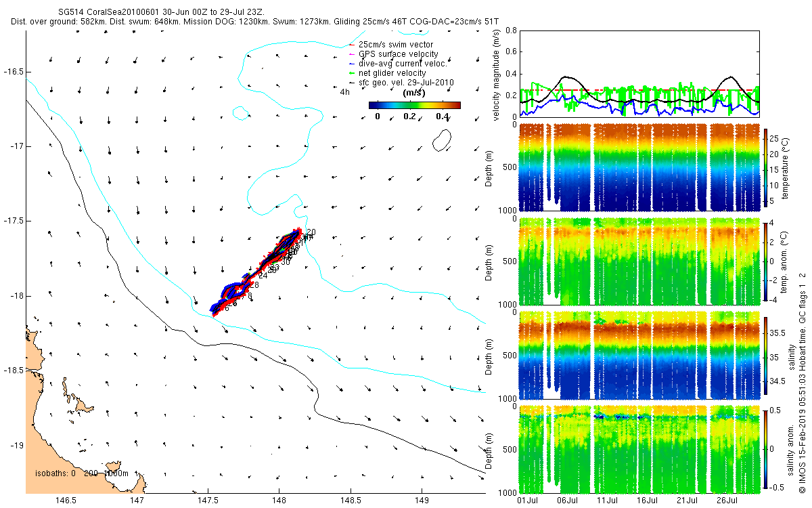Click the isobaths label at bottom left of the map
This screenshot has height=508, width=812.
point(82,473)
